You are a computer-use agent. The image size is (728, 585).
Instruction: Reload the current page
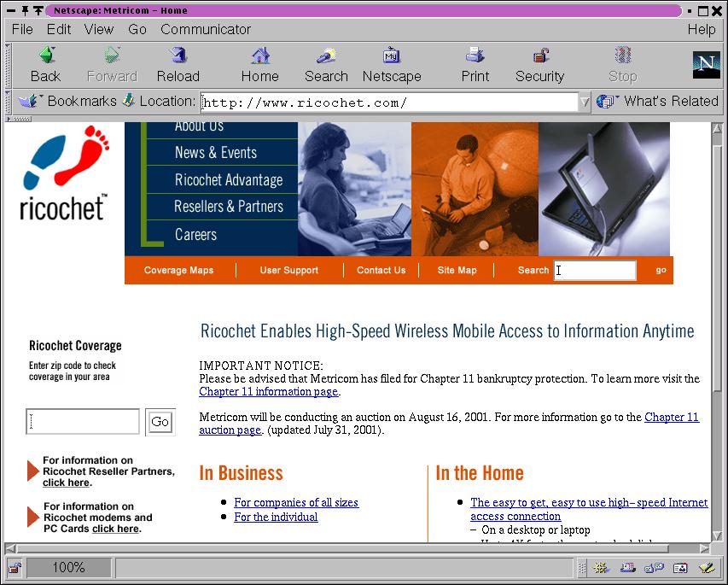[178, 65]
